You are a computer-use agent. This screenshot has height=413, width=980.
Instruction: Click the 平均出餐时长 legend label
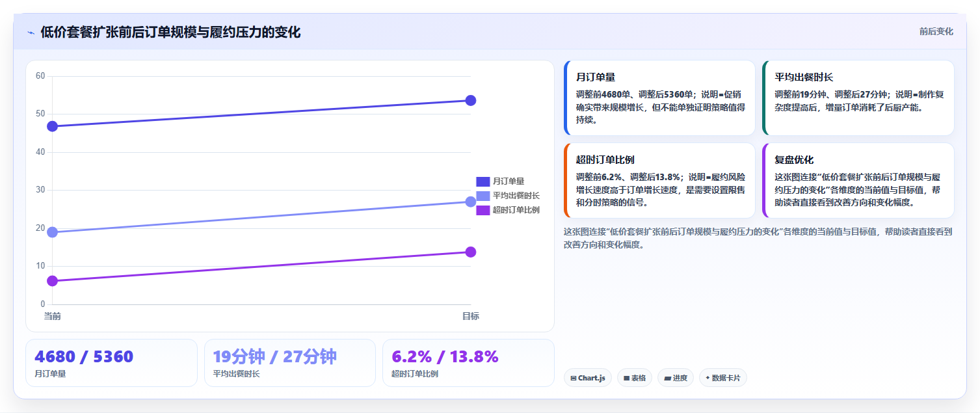point(516,196)
